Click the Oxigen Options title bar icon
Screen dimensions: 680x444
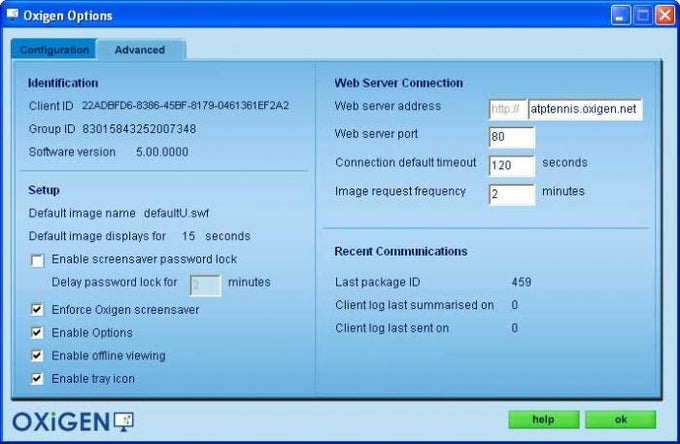click(x=12, y=15)
